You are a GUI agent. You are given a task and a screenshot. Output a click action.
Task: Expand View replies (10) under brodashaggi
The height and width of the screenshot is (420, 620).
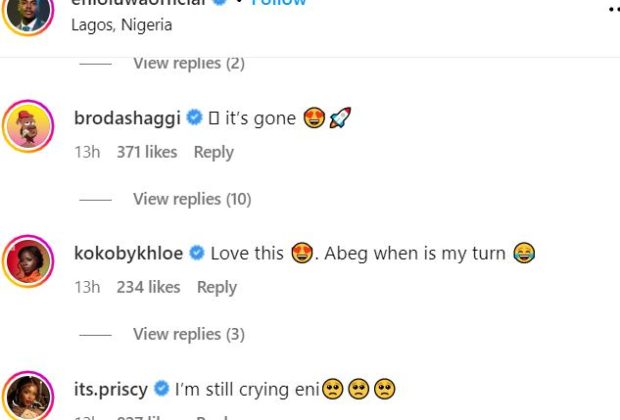coord(192,199)
